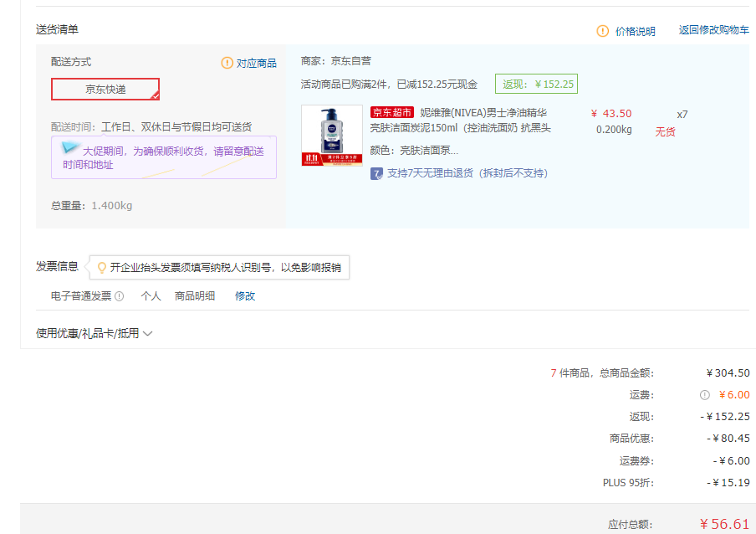Screen dimensions: 756x534
Task: Click the 大促期间 delivery notice banner
Action: [164, 157]
